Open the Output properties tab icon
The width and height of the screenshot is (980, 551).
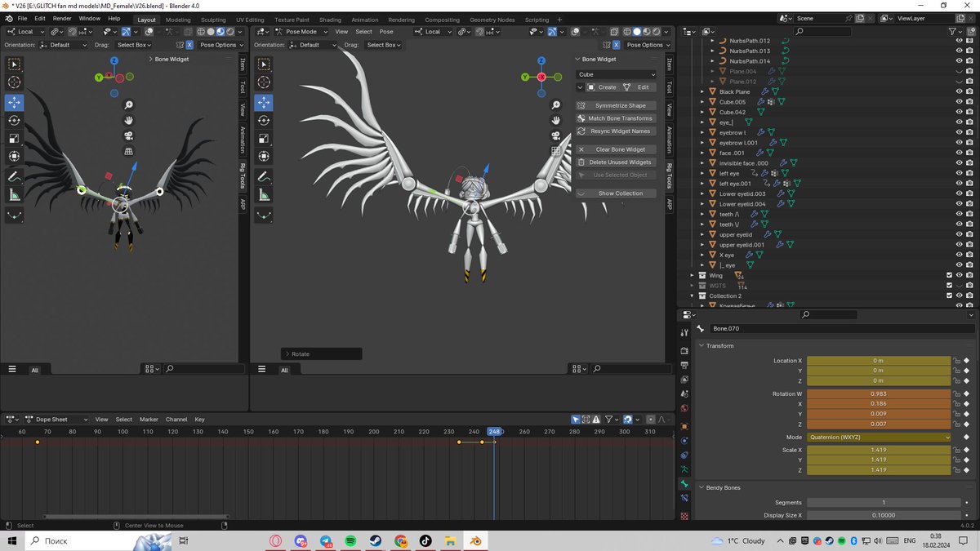(x=684, y=365)
